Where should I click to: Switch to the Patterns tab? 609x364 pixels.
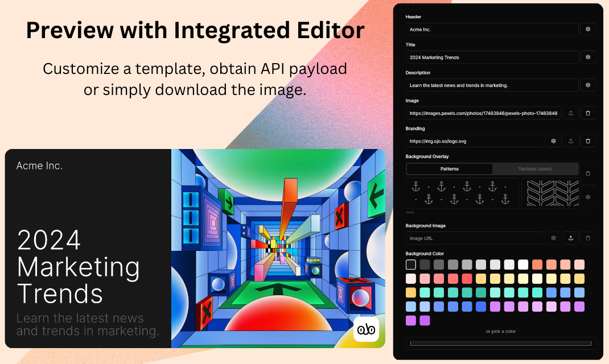click(450, 169)
